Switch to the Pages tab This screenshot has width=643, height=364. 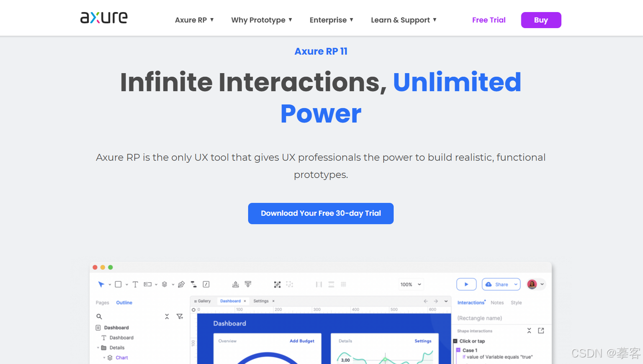click(x=102, y=303)
